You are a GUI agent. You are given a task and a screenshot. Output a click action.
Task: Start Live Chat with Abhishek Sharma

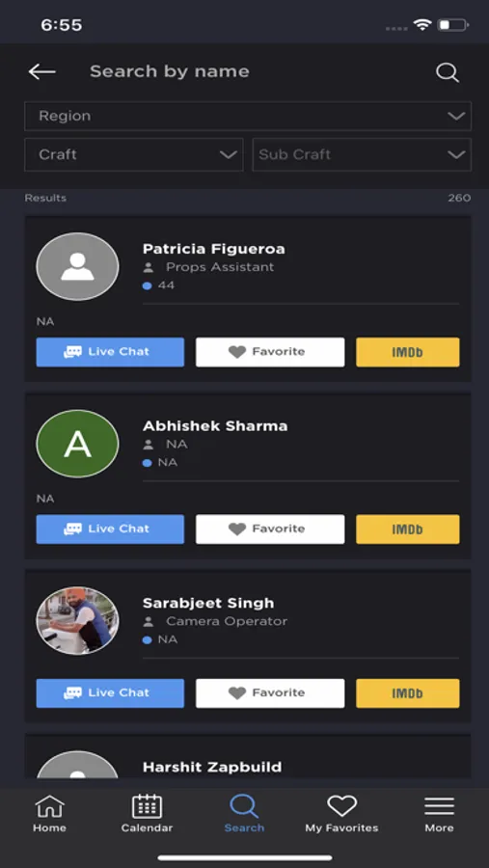point(110,529)
